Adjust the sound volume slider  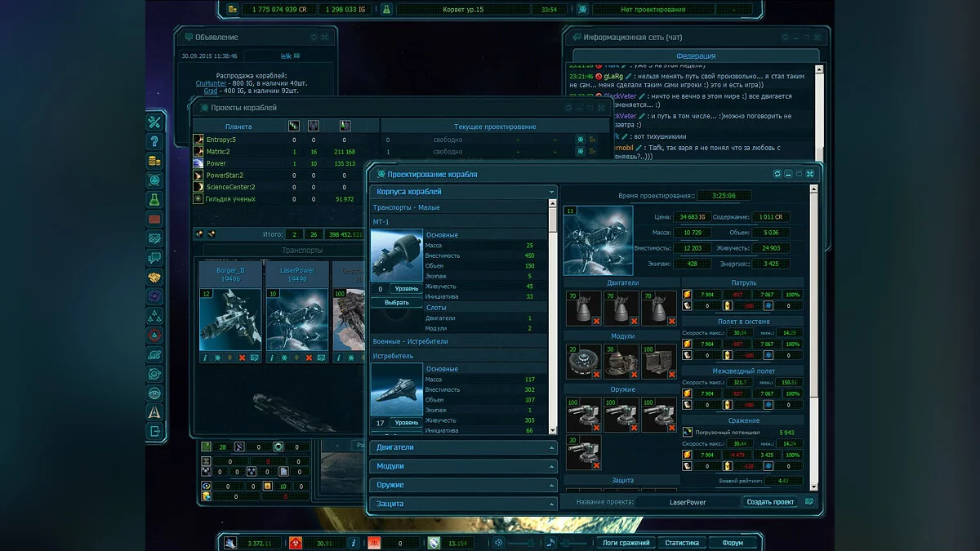(523, 542)
